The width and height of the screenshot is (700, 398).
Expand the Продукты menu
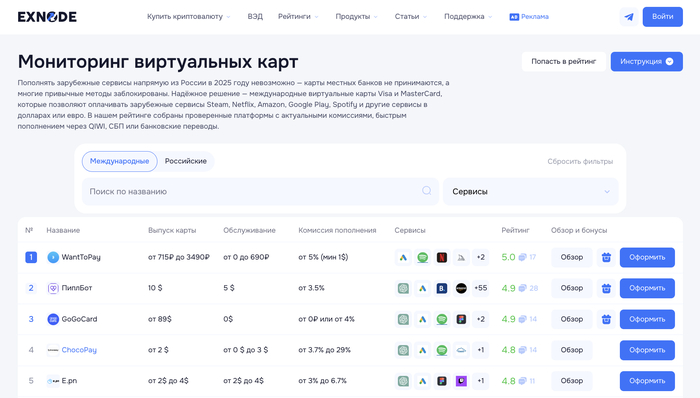click(356, 17)
